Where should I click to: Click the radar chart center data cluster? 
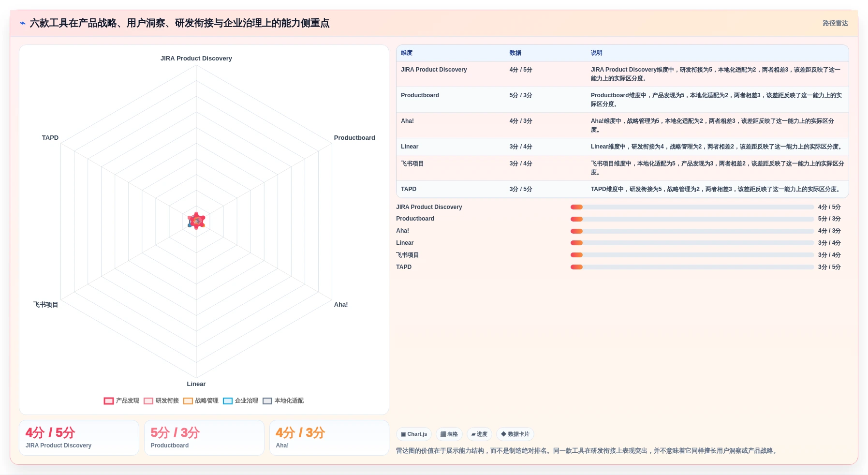(196, 221)
